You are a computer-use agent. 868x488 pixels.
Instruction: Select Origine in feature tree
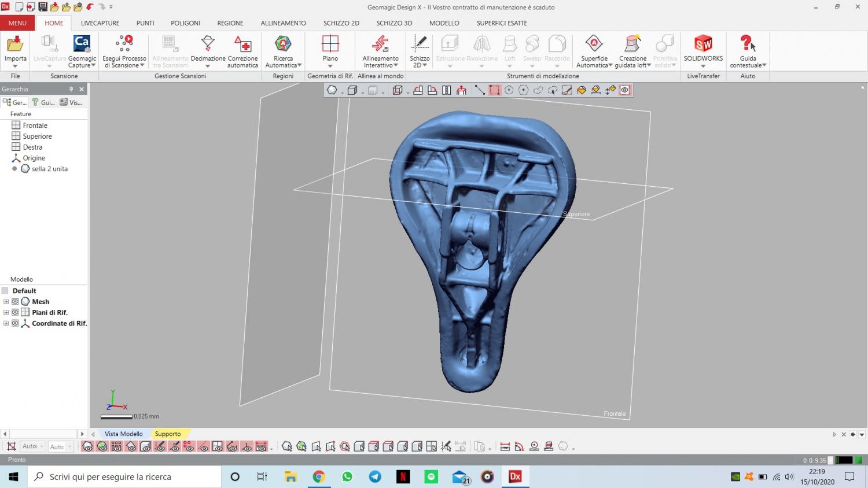(x=34, y=158)
